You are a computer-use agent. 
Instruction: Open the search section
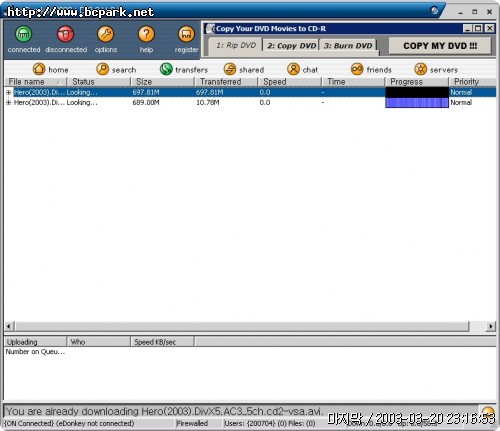coord(116,69)
